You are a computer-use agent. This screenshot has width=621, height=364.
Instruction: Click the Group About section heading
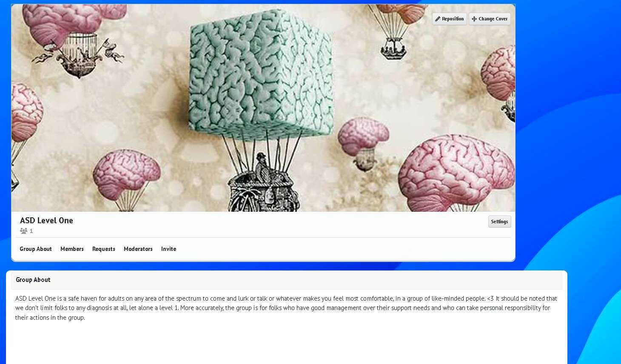click(33, 280)
